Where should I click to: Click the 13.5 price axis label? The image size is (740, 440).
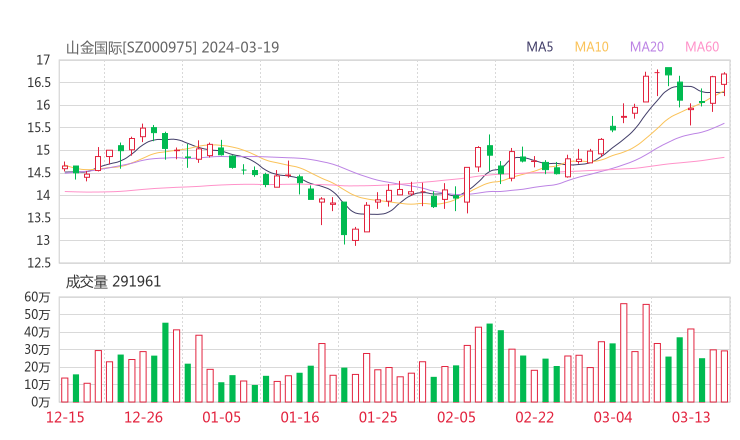(39, 218)
